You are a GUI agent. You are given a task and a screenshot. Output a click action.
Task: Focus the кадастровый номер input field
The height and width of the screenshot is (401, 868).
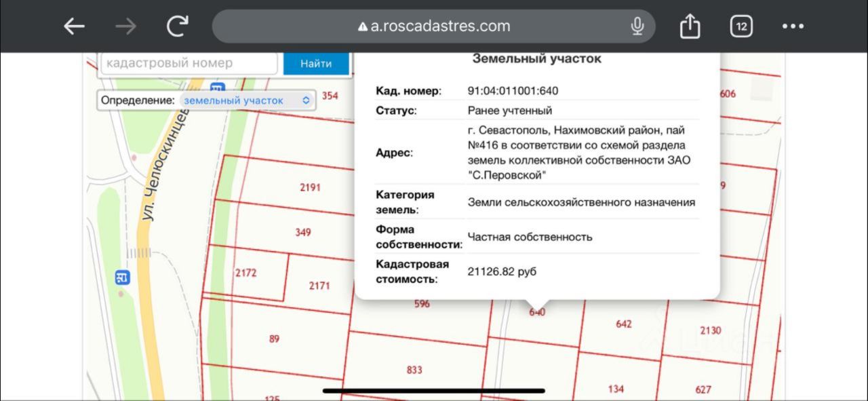pos(189,63)
